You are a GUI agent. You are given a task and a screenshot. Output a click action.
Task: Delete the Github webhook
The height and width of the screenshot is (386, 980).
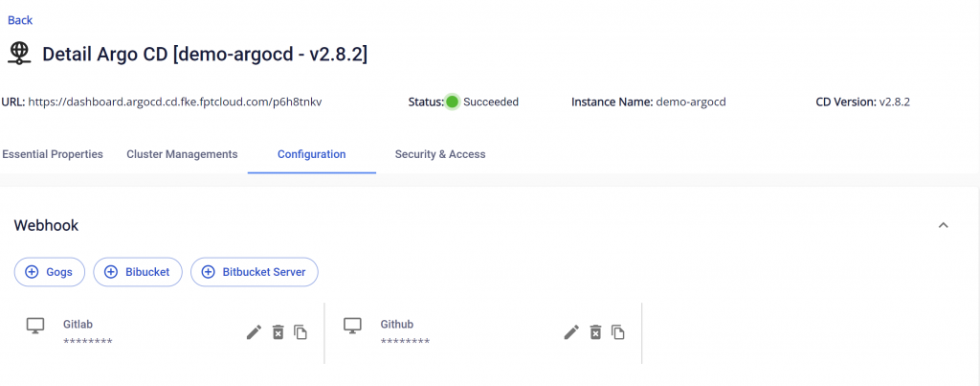595,332
